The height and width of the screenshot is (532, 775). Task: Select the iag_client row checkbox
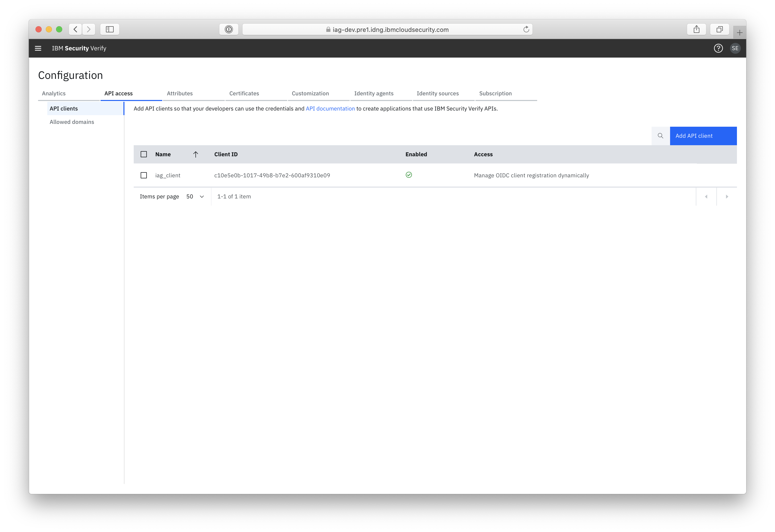pyautogui.click(x=144, y=175)
